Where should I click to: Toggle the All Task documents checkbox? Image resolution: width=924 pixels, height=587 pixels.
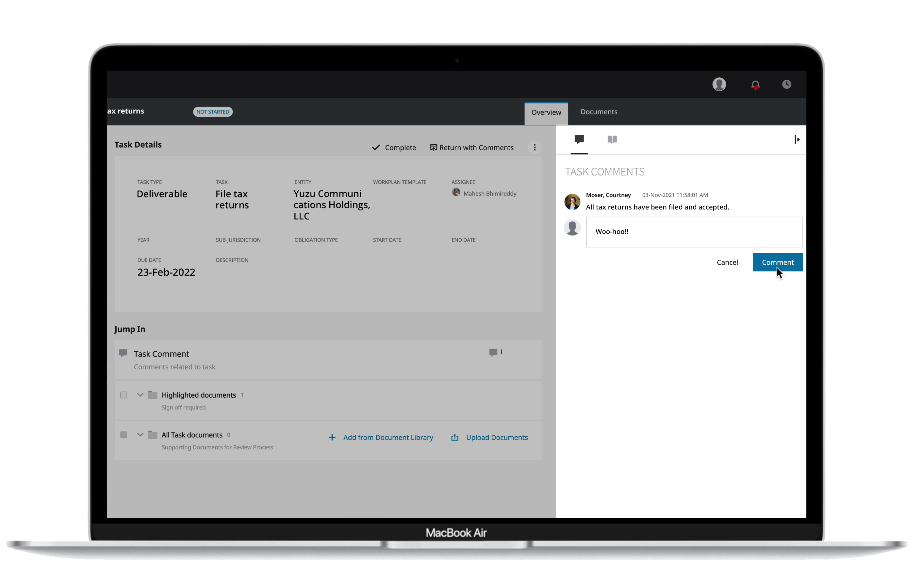pos(124,435)
